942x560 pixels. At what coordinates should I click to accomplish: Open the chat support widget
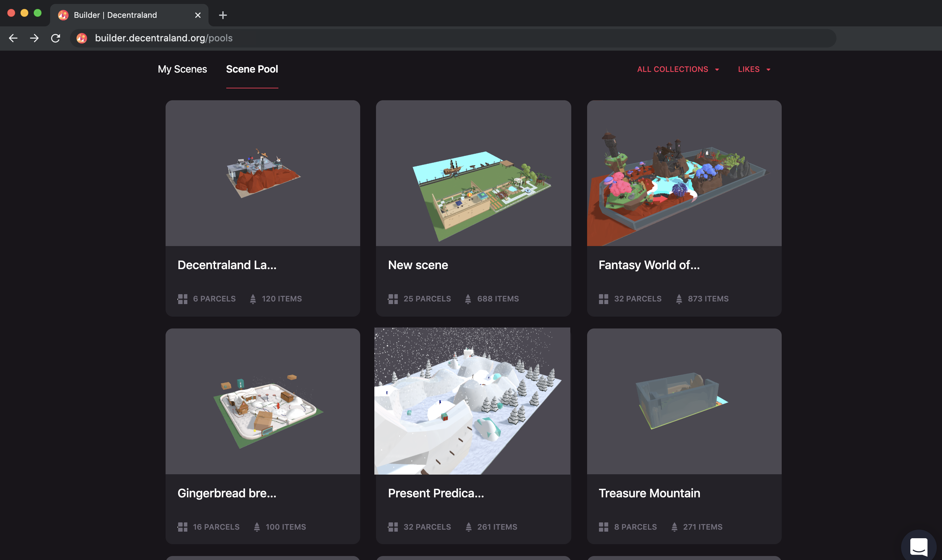[x=919, y=546]
